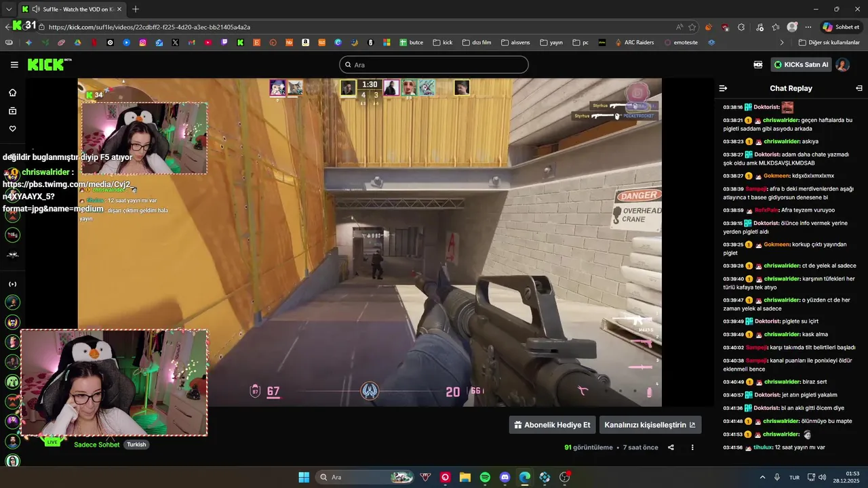The width and height of the screenshot is (868, 488).
Task: Open X bookmark icon
Action: 175,42
